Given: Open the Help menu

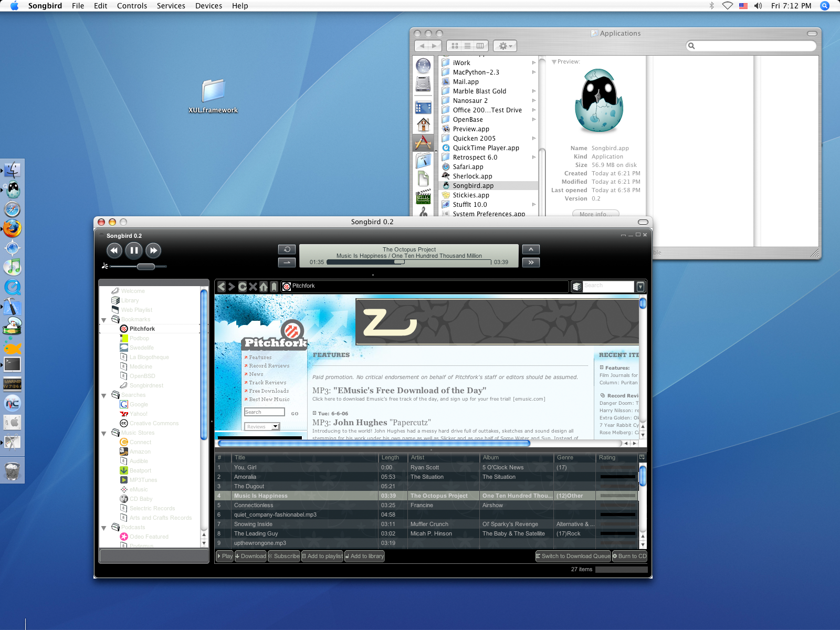Looking at the screenshot, I should [x=240, y=6].
